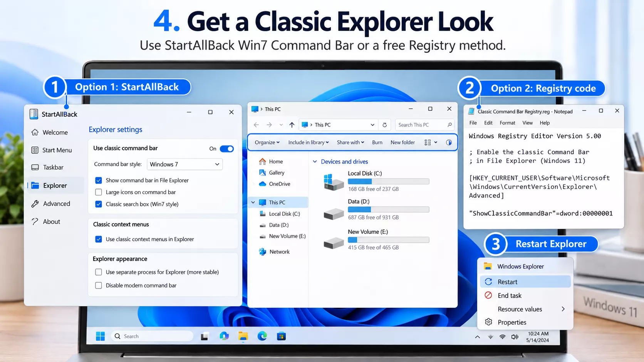This screenshot has height=362, width=644.
Task: Open Copilot icon on the taskbar
Action: click(224, 336)
